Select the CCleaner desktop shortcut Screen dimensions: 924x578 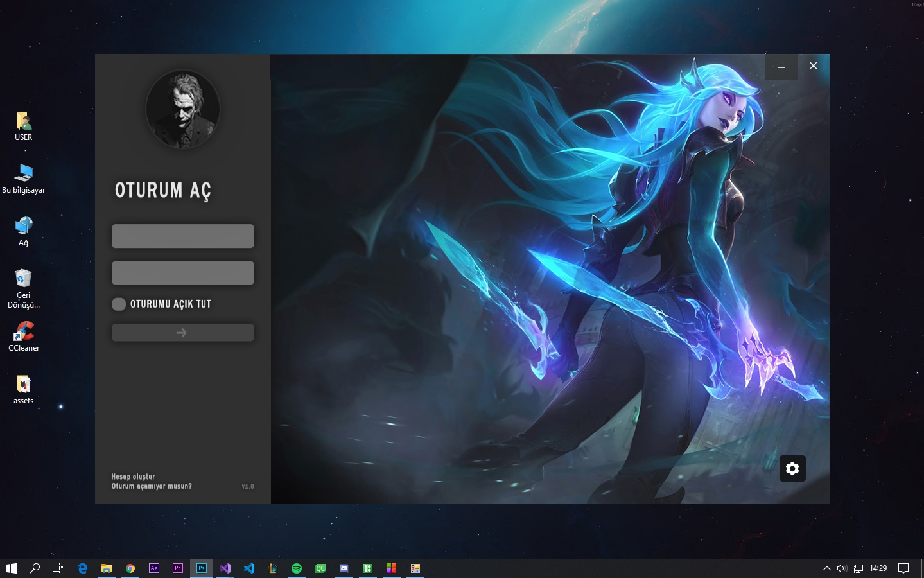(x=24, y=337)
